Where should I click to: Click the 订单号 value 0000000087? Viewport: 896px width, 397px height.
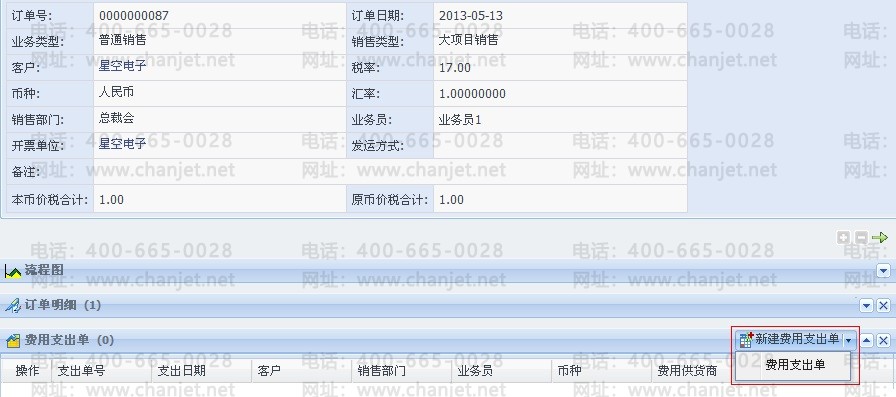pos(134,15)
